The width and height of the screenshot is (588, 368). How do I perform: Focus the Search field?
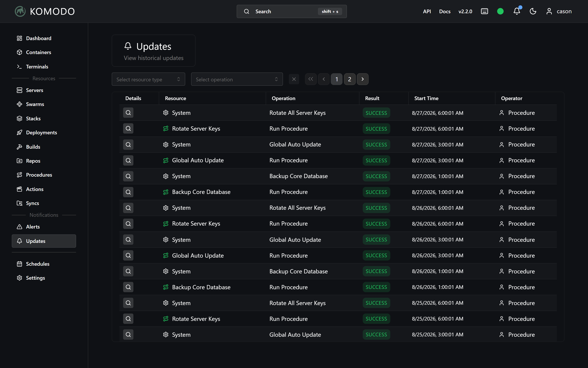(292, 11)
